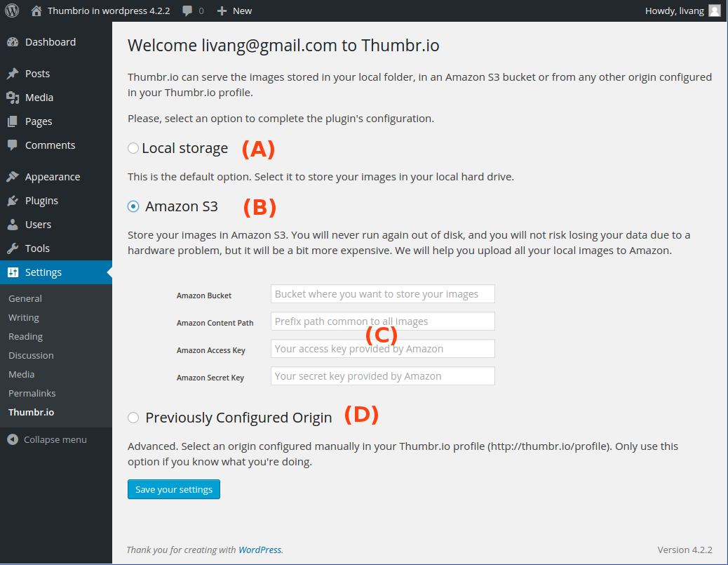Open the comments bubble in admin bar
Screen dimensions: 728x565
tap(188, 11)
